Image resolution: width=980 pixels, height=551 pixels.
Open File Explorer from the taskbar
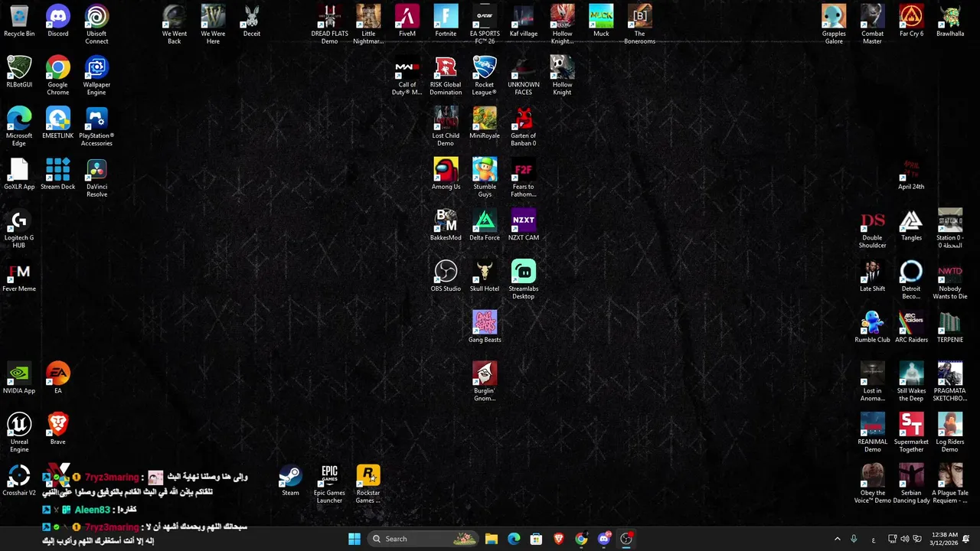point(492,539)
